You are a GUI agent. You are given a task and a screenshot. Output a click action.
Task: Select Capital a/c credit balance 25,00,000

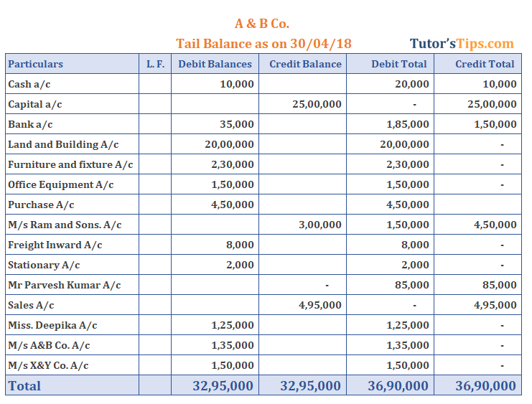(317, 104)
